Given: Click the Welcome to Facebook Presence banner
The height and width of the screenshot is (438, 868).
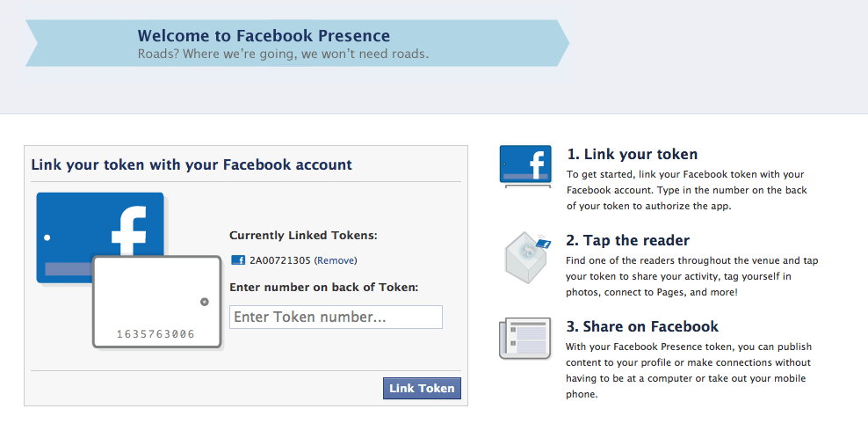Looking at the screenshot, I should click(297, 43).
